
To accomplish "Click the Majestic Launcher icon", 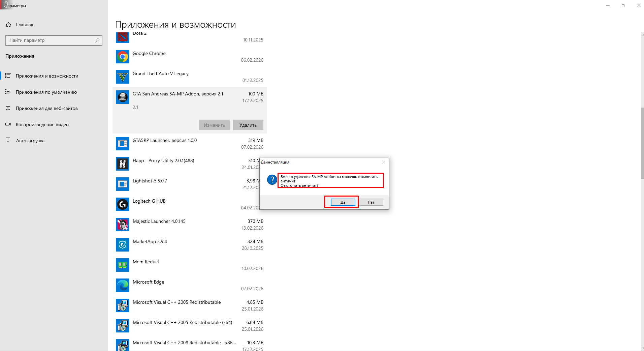I will [123, 225].
